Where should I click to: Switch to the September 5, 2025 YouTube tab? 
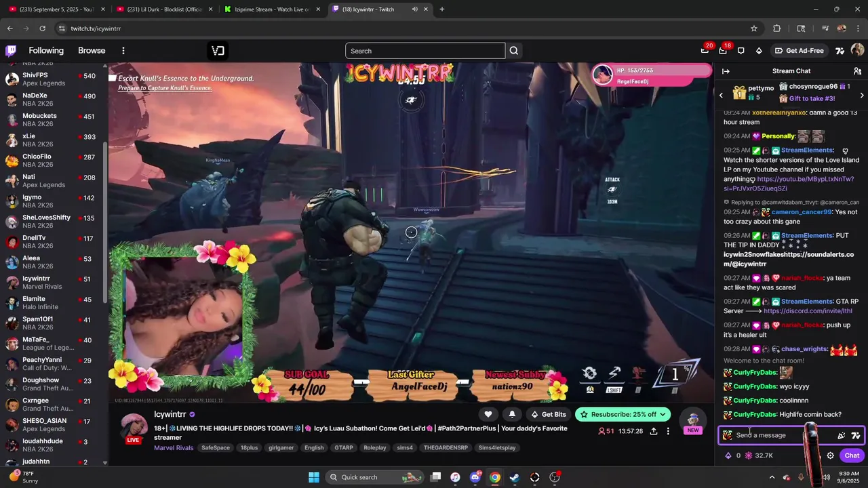[58, 9]
